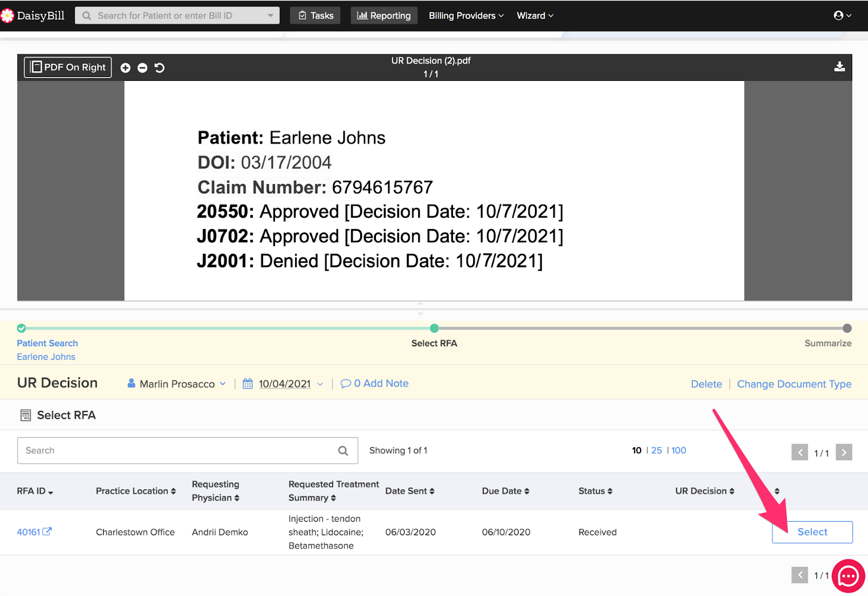Open the Reporting page
868x596 pixels.
point(384,16)
